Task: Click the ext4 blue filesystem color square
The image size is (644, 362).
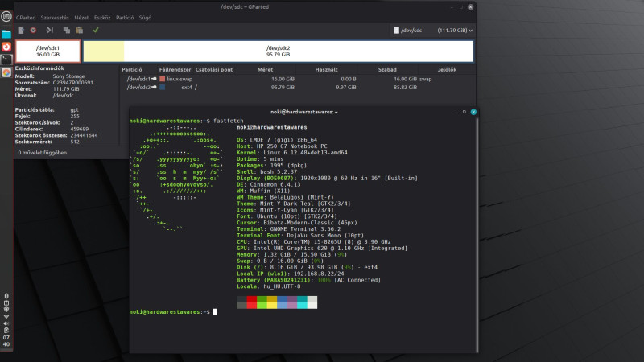Action: [x=163, y=88]
